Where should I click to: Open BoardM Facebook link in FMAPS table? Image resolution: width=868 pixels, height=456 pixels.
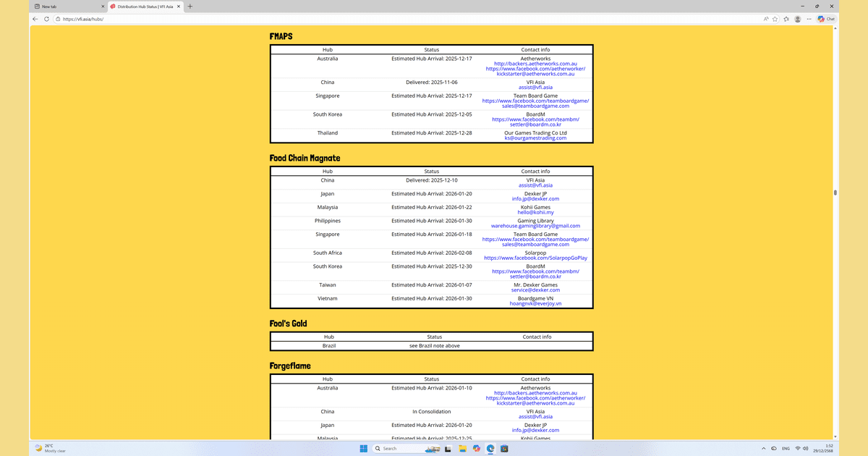point(535,119)
